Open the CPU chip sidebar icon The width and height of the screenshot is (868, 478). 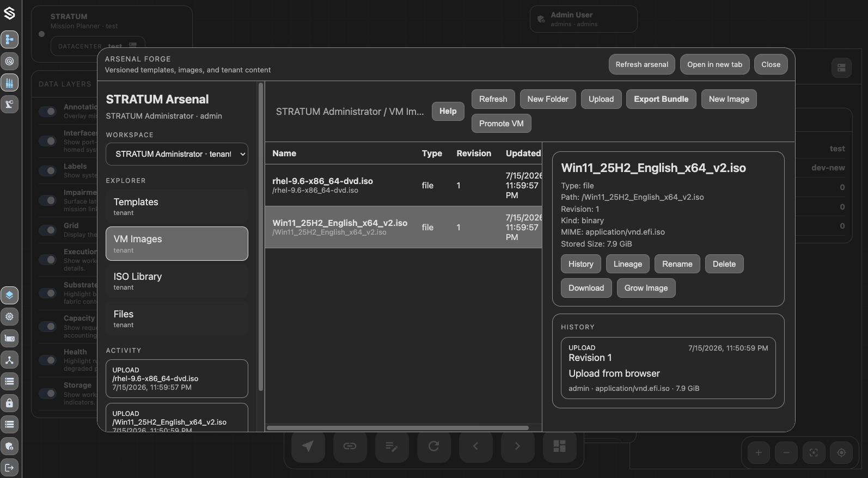(x=9, y=316)
